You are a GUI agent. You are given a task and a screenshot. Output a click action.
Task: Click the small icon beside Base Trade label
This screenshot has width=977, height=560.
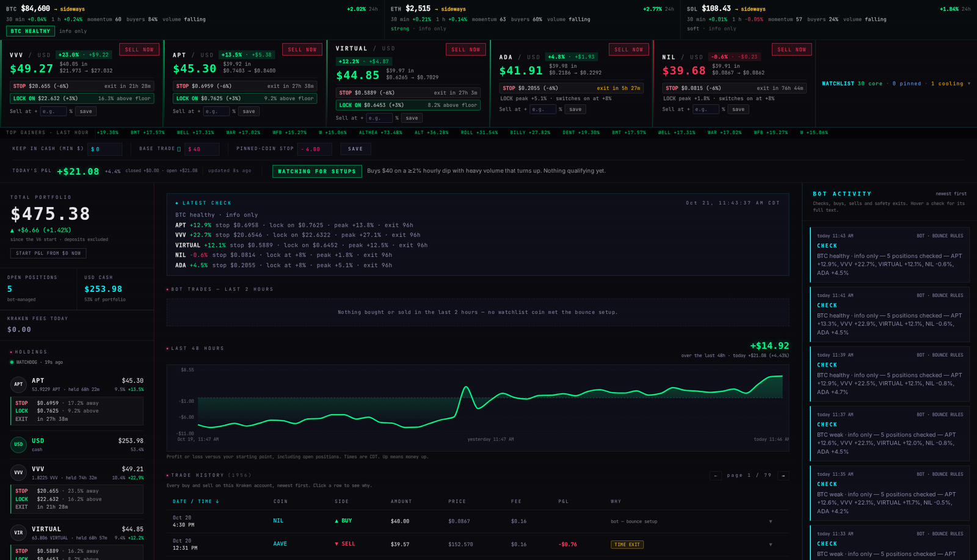pos(179,149)
